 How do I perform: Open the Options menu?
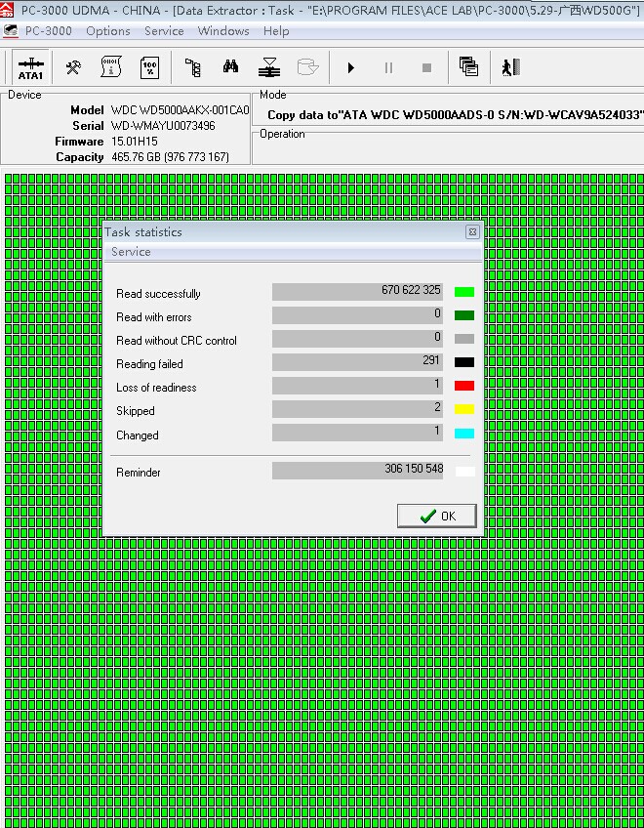coord(107,31)
